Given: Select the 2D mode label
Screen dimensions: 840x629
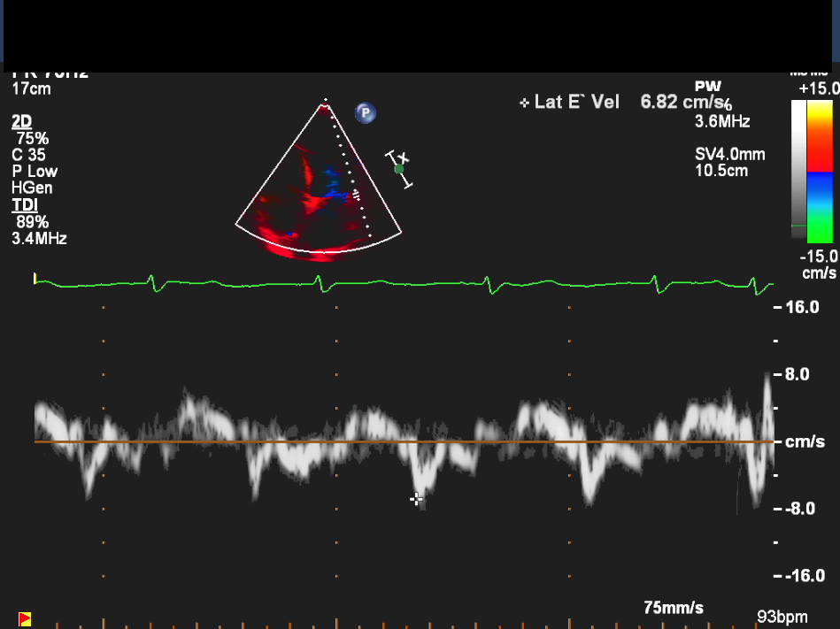Looking at the screenshot, I should point(20,121).
